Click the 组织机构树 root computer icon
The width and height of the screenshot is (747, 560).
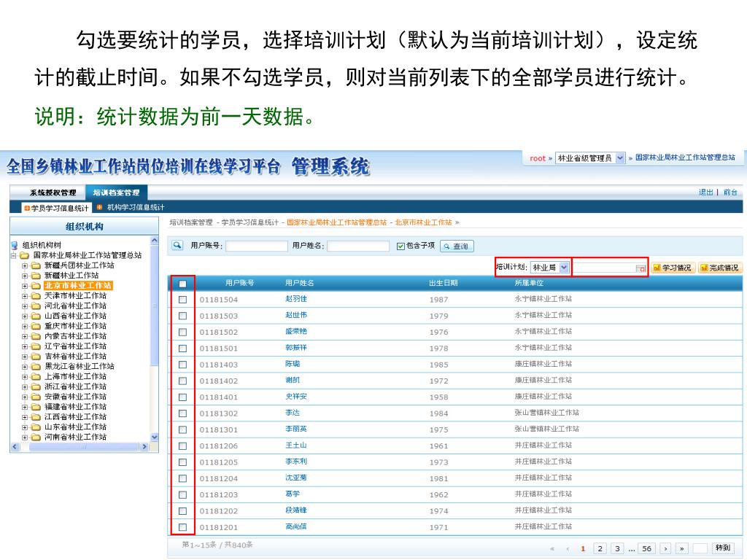(15, 245)
